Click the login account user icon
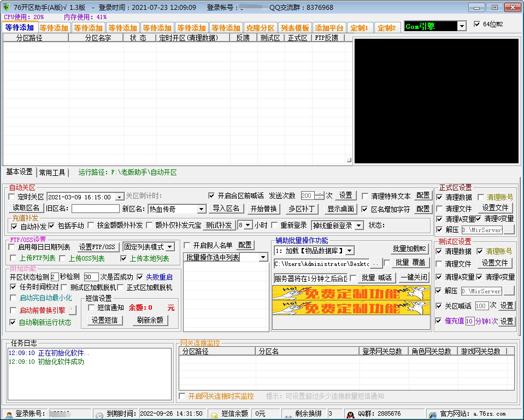 point(9,414)
